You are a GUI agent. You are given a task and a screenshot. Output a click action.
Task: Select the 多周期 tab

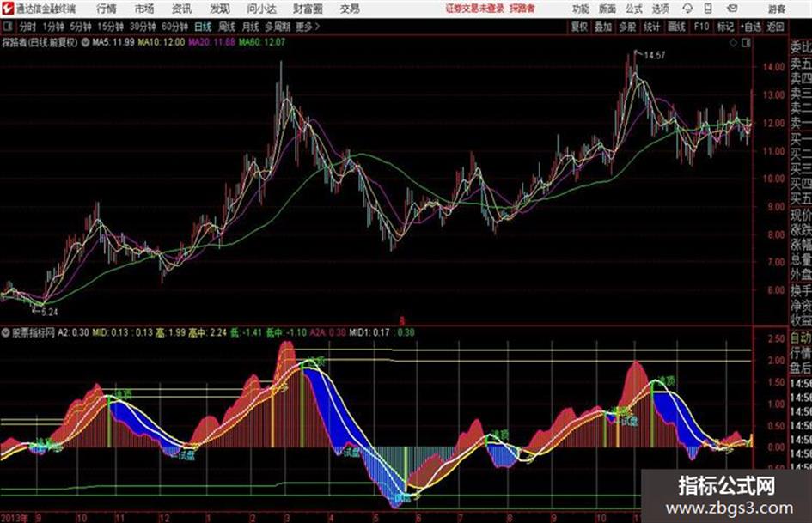(x=277, y=27)
